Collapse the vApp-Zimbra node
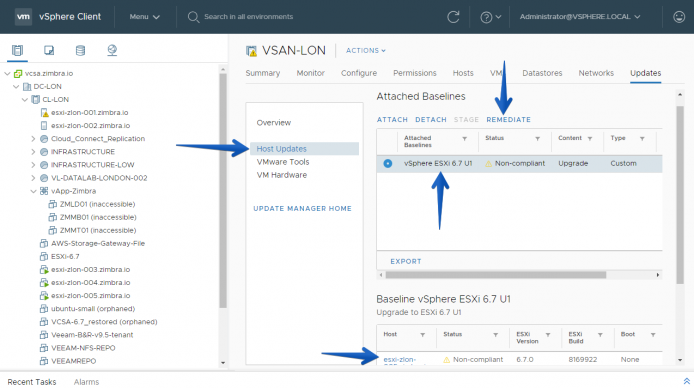The image size is (694, 388). [33, 191]
